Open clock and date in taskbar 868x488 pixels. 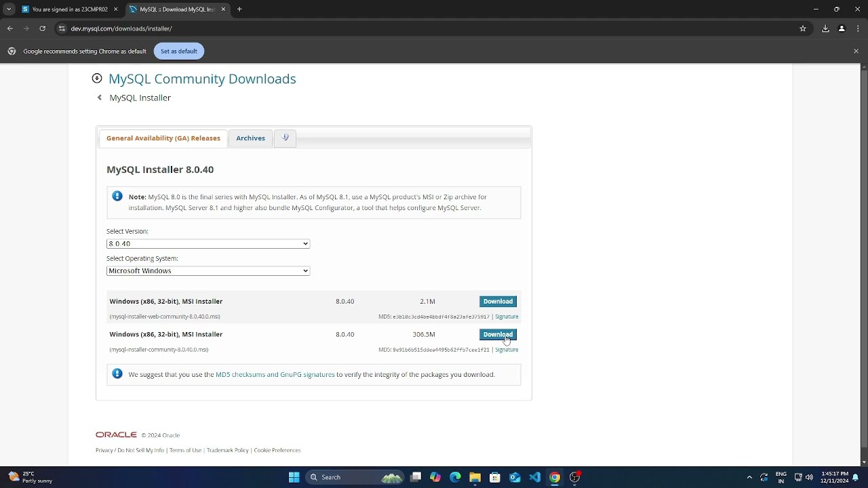tap(834, 477)
